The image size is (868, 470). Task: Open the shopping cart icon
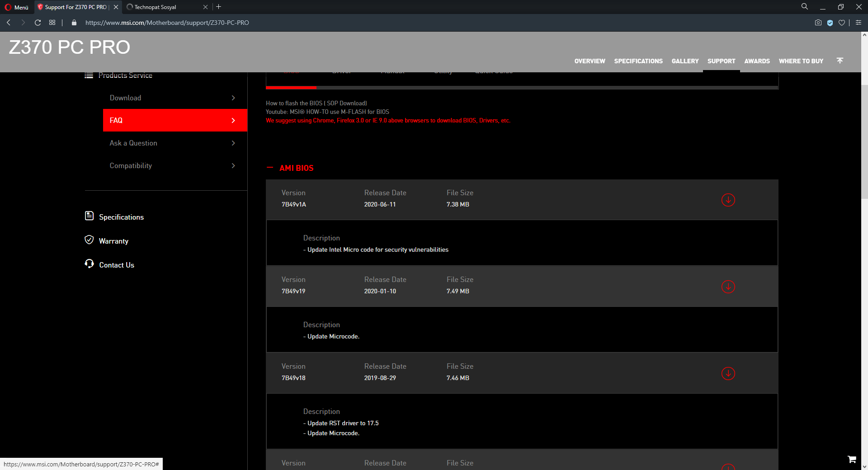tap(852, 459)
